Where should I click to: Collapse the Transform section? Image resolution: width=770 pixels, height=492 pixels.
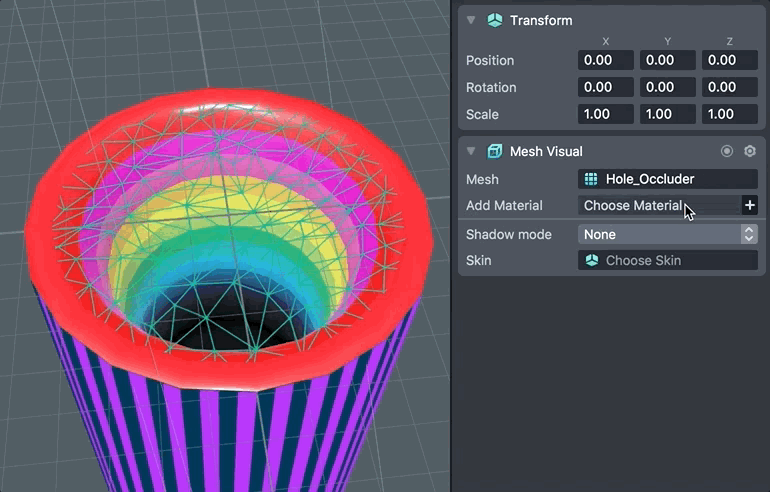[x=471, y=20]
